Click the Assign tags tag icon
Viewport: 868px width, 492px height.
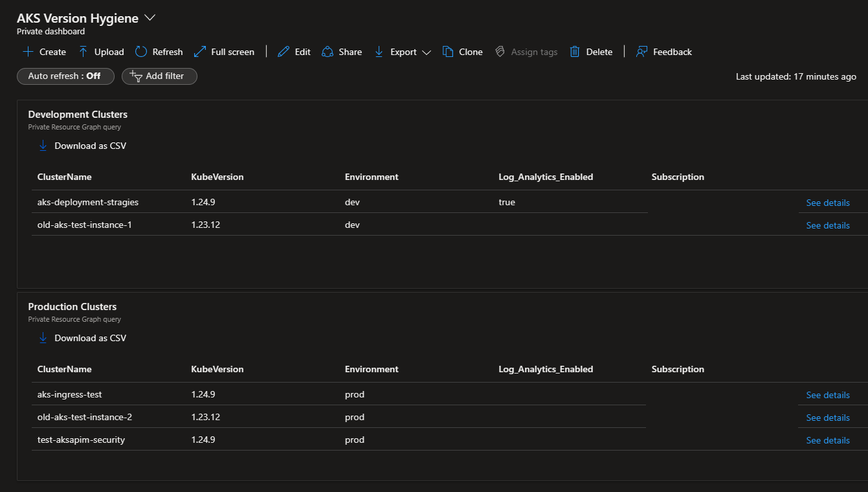[500, 52]
